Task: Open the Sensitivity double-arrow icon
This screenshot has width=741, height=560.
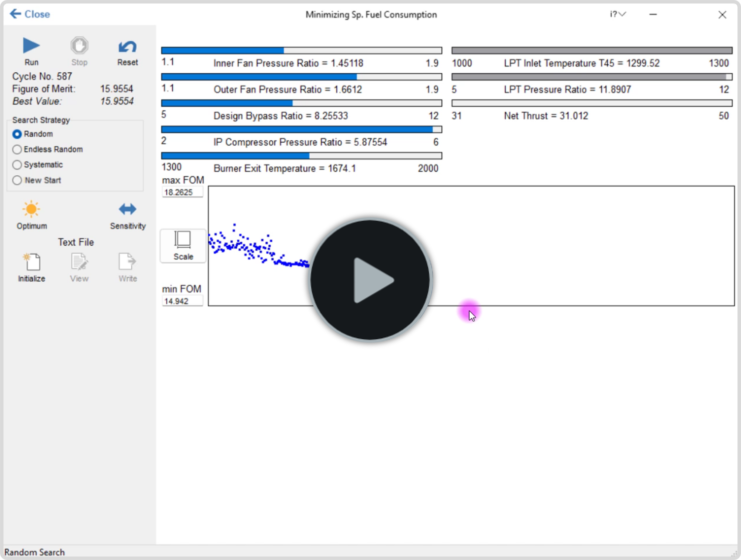Action: (x=128, y=209)
